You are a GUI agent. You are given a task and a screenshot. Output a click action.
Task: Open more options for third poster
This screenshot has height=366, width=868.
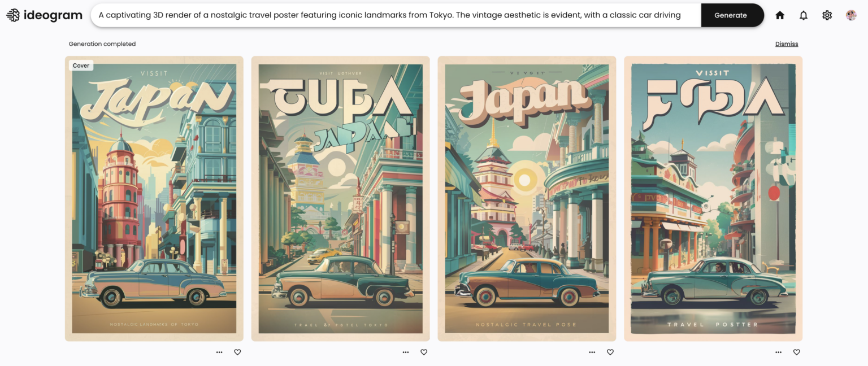(x=592, y=352)
